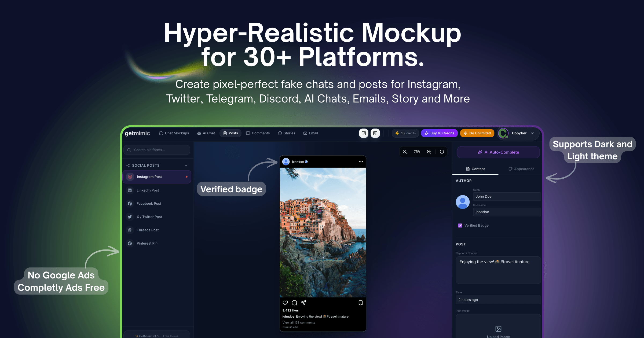The width and height of the screenshot is (644, 338).
Task: Switch to the Appearance tab
Action: (521, 169)
